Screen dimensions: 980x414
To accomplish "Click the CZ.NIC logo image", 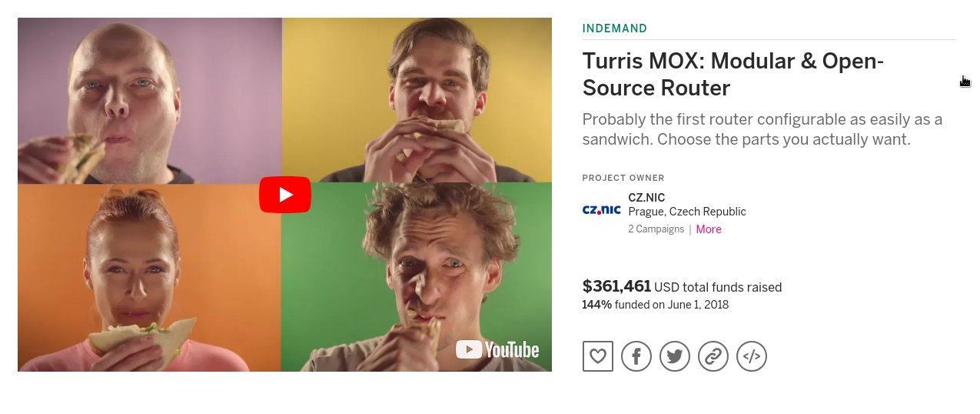I will pyautogui.click(x=601, y=210).
